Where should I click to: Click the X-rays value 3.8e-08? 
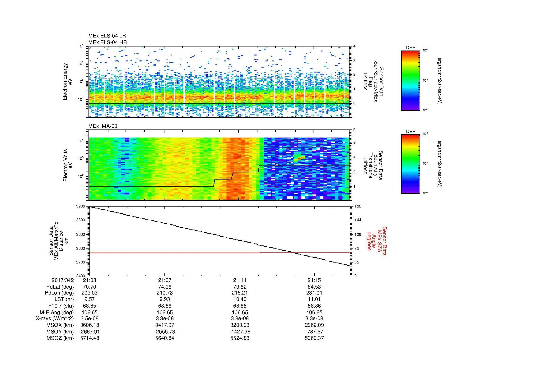(239, 318)
